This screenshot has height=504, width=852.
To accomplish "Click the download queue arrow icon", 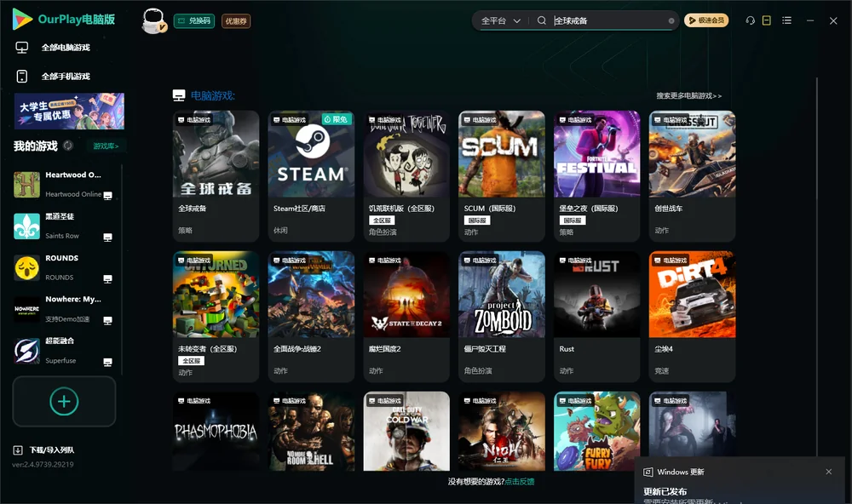I will tap(17, 450).
